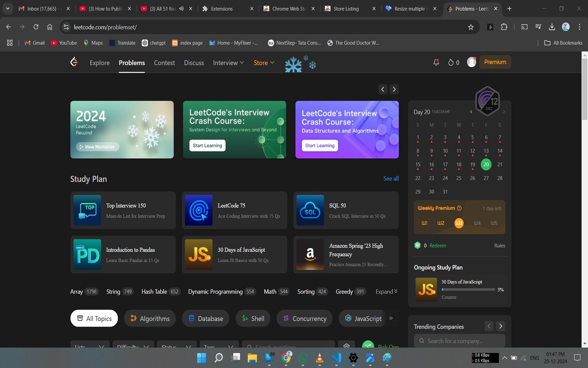
Task: Open WhatsApp from the taskbar
Action: coord(303,357)
